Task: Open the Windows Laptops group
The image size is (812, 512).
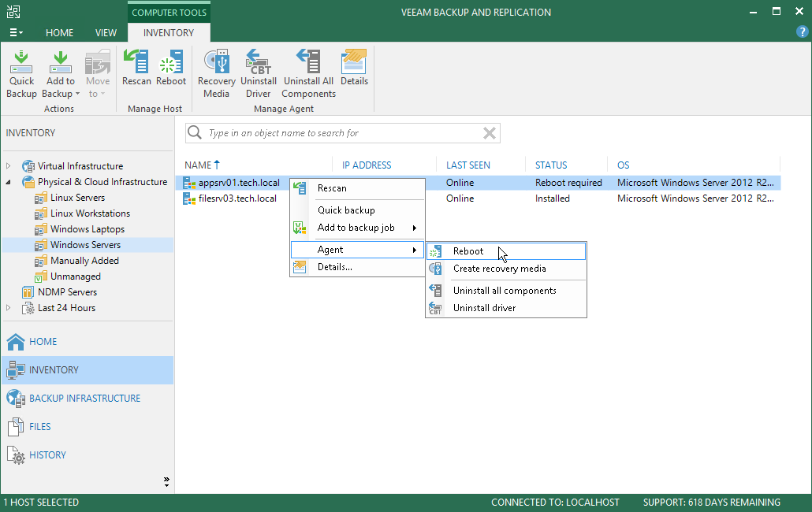Action: (x=88, y=229)
